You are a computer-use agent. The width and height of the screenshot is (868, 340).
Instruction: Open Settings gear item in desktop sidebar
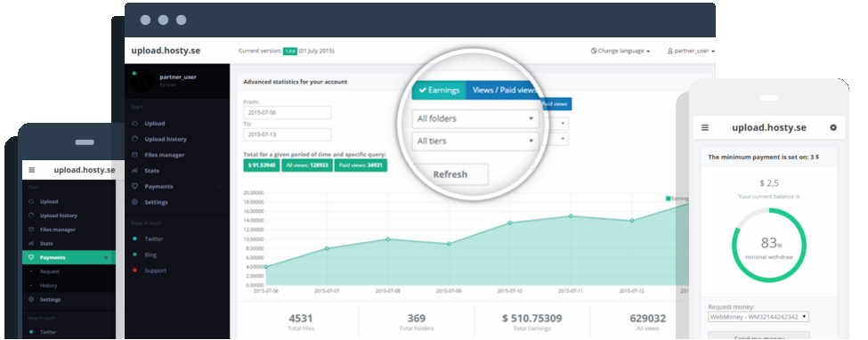[x=156, y=202]
